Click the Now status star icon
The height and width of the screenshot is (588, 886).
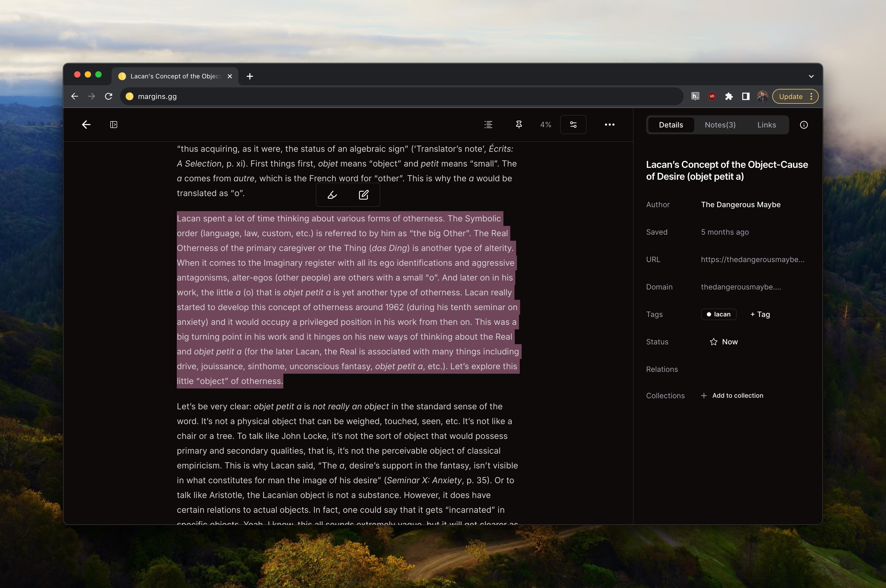coord(714,342)
